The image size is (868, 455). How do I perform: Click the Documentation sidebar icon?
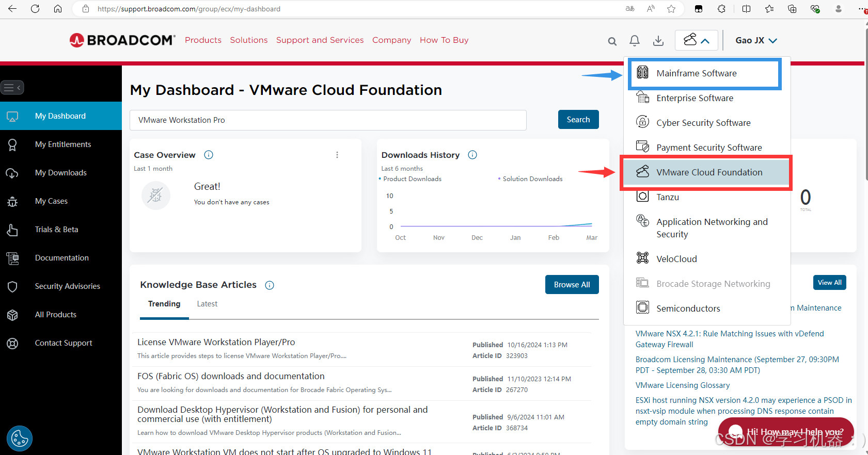point(12,258)
